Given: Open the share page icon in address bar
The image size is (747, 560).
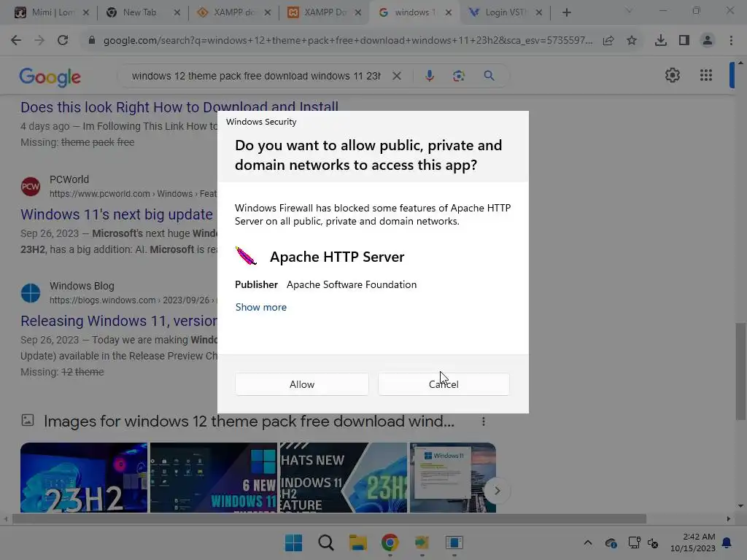Looking at the screenshot, I should tap(608, 41).
